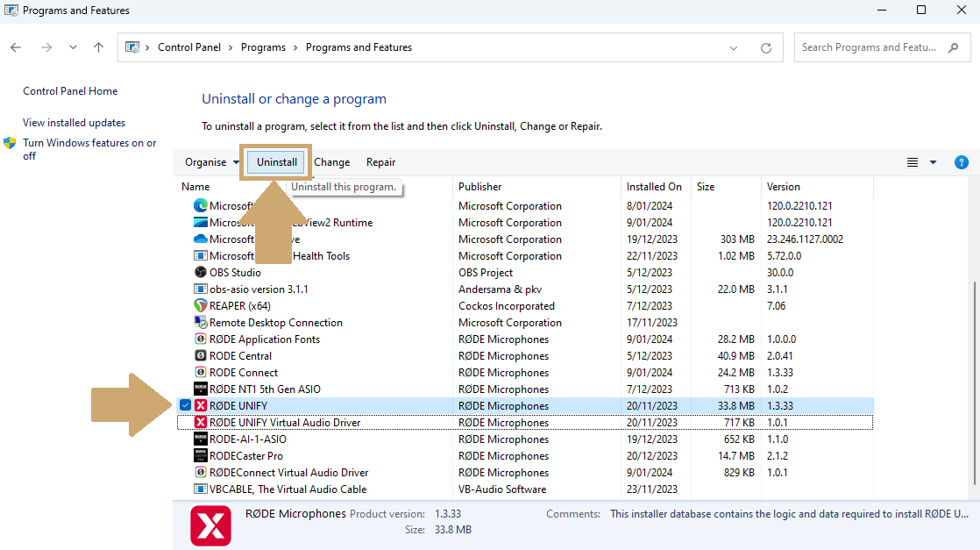Click the RODE Central icon
This screenshot has width=980, height=550.
point(200,355)
